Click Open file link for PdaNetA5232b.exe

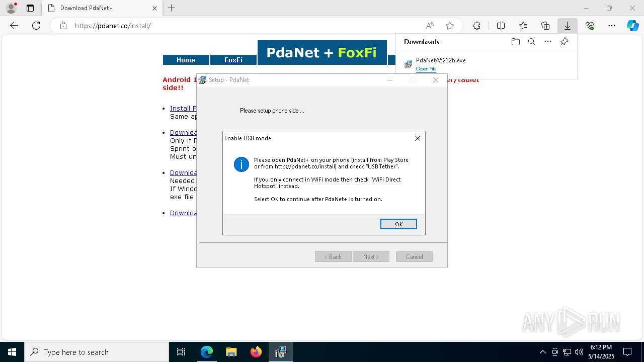(426, 69)
